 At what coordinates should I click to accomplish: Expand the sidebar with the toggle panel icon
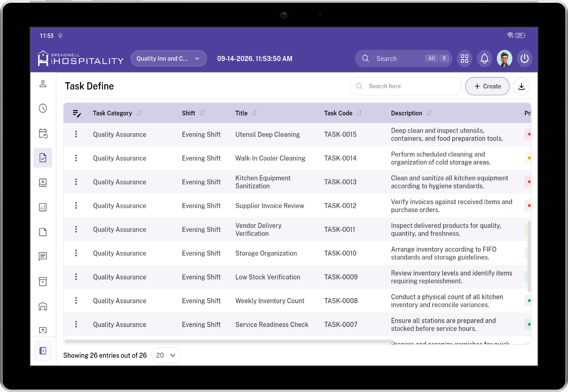[43, 351]
